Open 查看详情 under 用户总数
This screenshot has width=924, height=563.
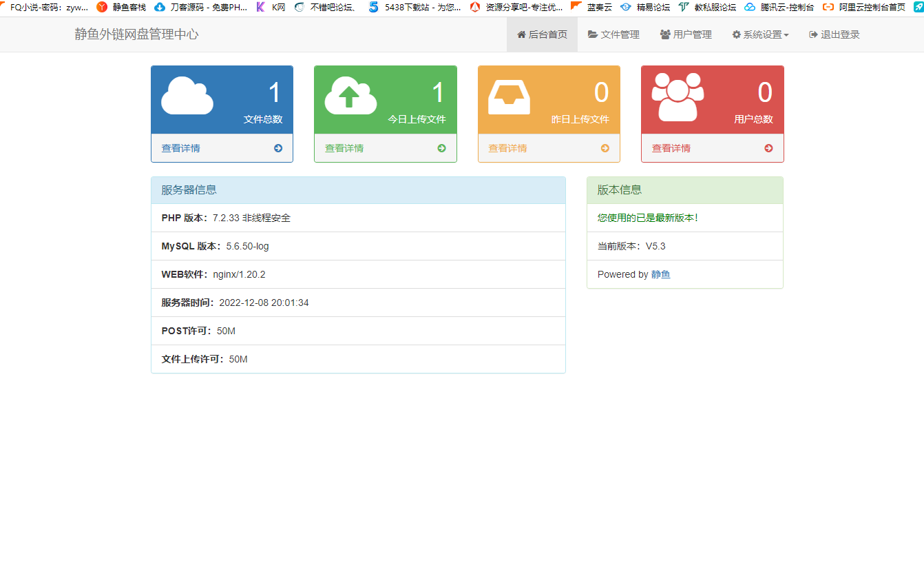(x=671, y=148)
